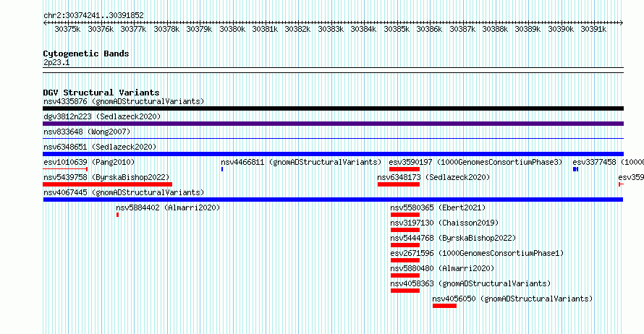Open nsv6348173 Sedlazeck2020 label
The height and width of the screenshot is (334, 644).
click(433, 177)
